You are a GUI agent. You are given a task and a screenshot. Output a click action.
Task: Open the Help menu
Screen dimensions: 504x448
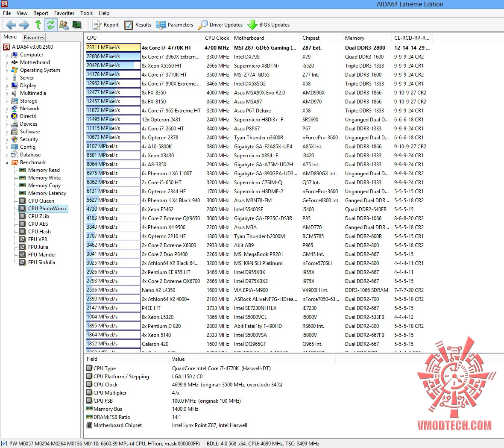click(x=104, y=13)
